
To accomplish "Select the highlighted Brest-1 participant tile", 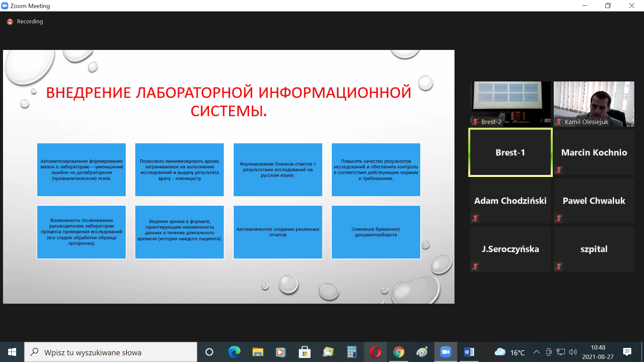I will (x=510, y=153).
